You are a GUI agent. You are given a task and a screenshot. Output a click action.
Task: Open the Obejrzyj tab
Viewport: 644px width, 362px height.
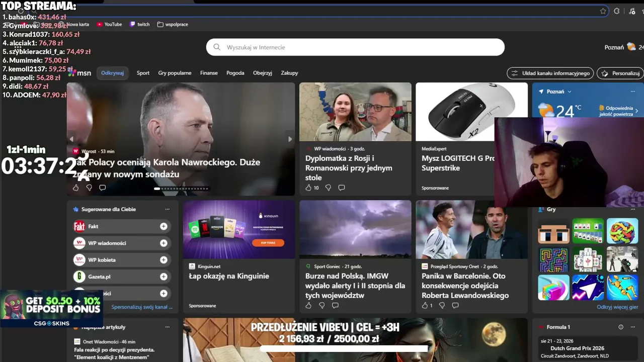tap(263, 73)
